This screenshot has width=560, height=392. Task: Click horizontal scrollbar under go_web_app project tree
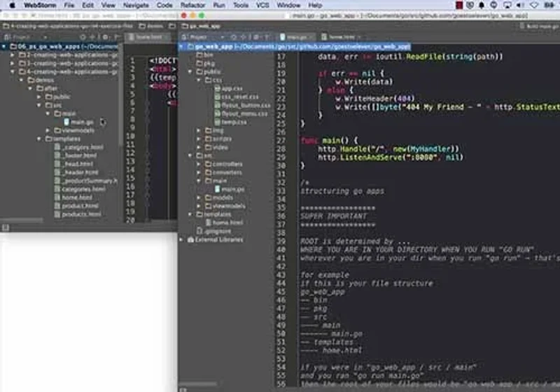198,384
